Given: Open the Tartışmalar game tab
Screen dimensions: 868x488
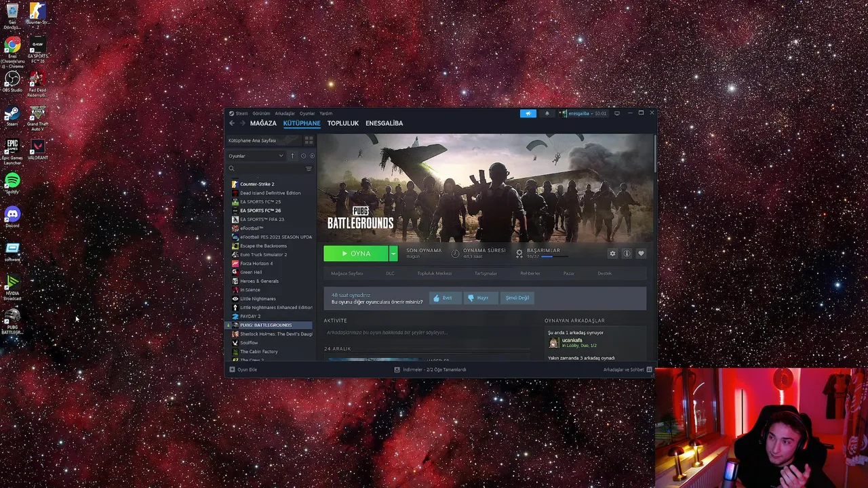Looking at the screenshot, I should pos(486,273).
